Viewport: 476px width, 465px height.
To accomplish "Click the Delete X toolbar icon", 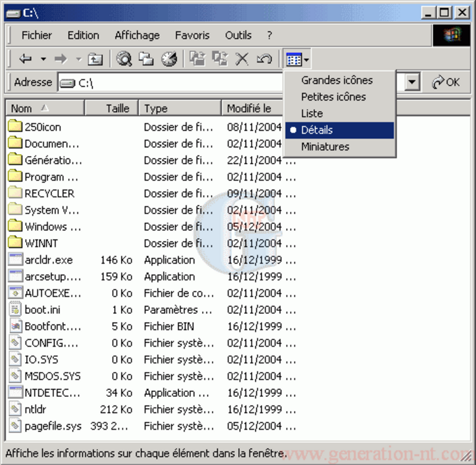I will coord(242,59).
